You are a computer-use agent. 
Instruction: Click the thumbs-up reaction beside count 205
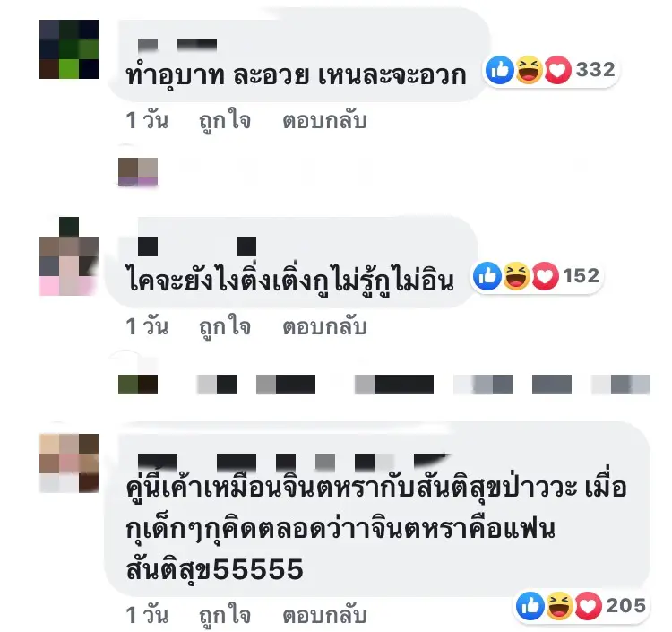530,606
